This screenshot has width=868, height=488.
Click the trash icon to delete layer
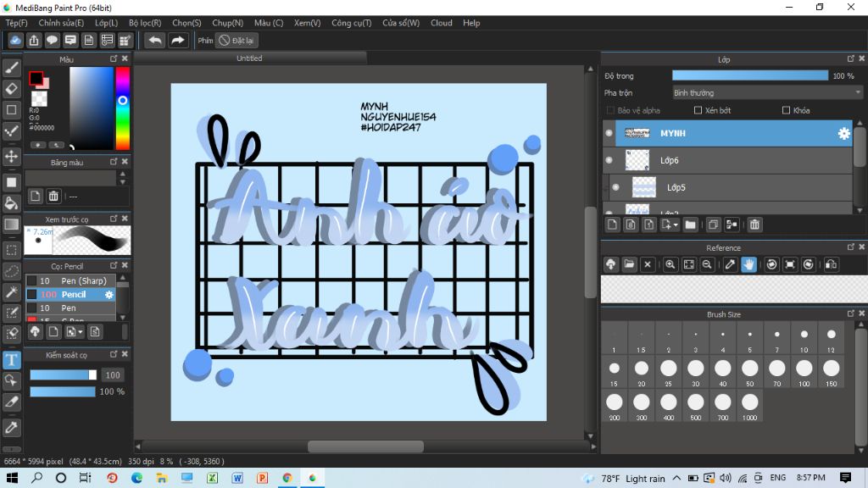coord(754,225)
